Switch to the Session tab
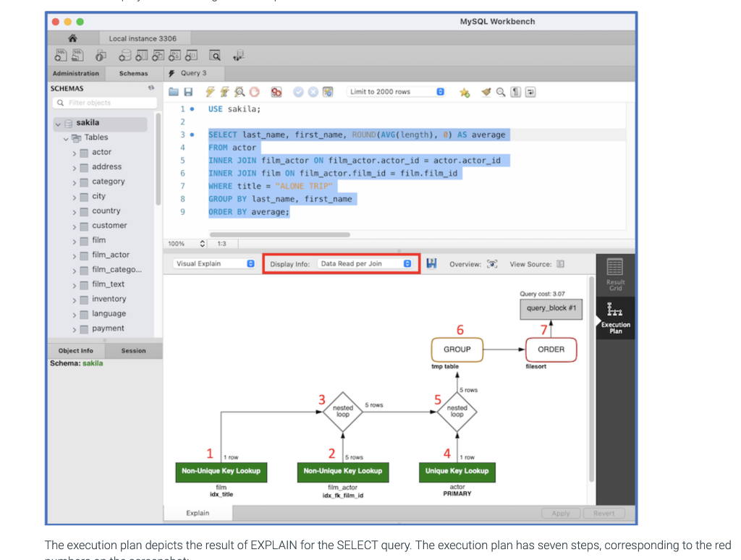The width and height of the screenshot is (741, 560). [x=134, y=351]
